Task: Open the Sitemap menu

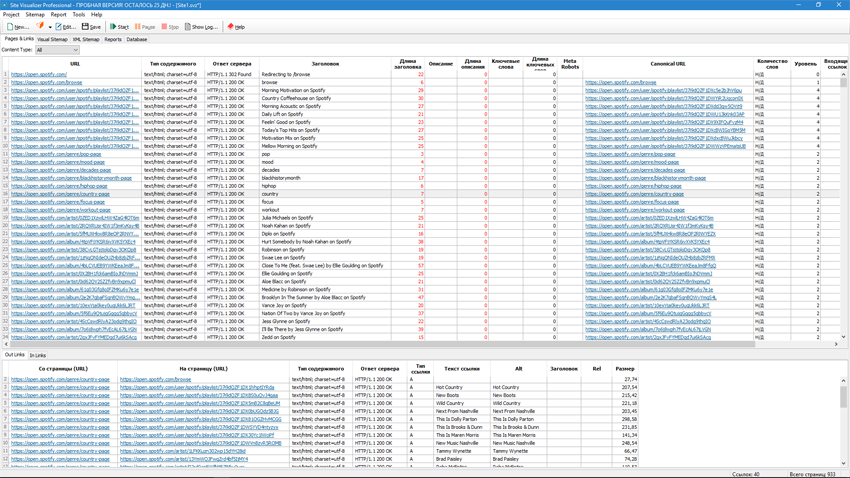Action: pos(35,15)
